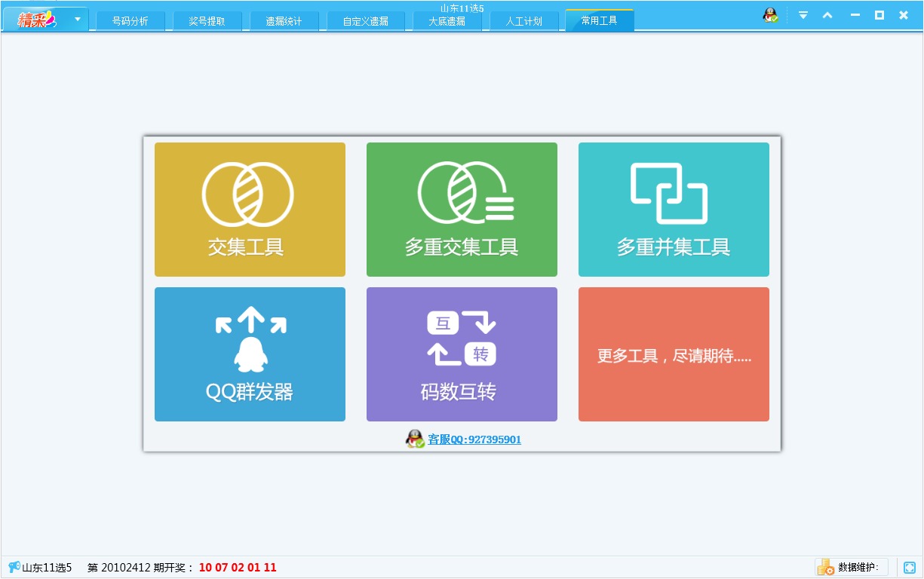Launch the 多重并集工具 union tool

pos(674,210)
